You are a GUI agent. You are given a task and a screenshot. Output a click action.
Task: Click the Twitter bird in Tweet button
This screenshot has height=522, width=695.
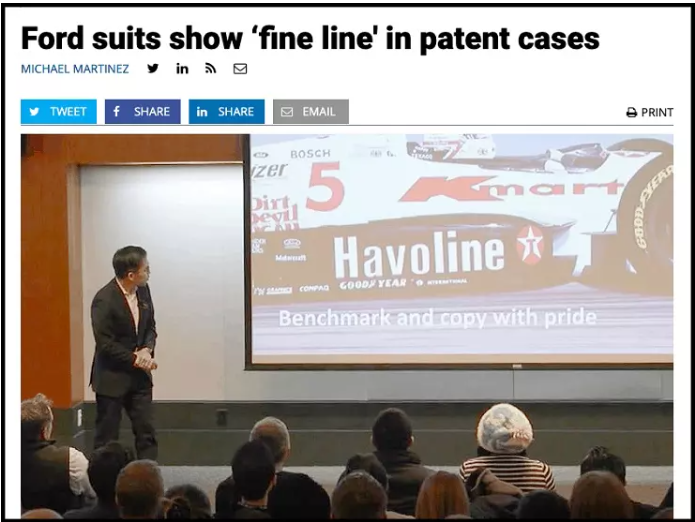34,112
